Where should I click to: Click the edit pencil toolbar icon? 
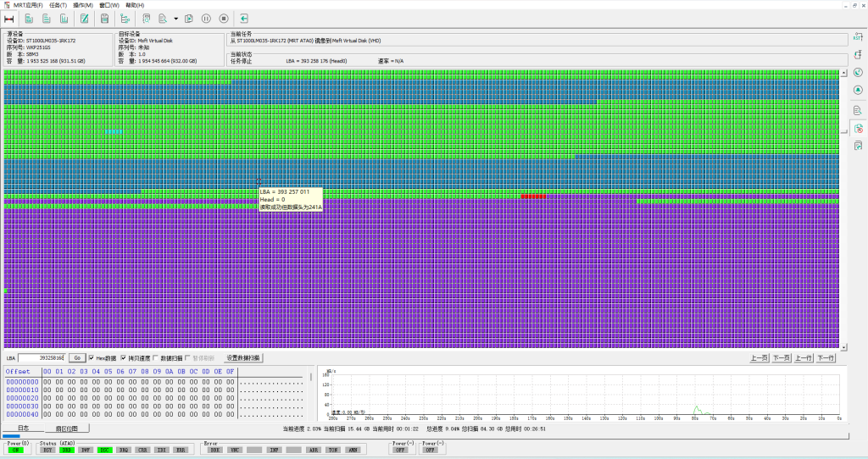[x=84, y=19]
